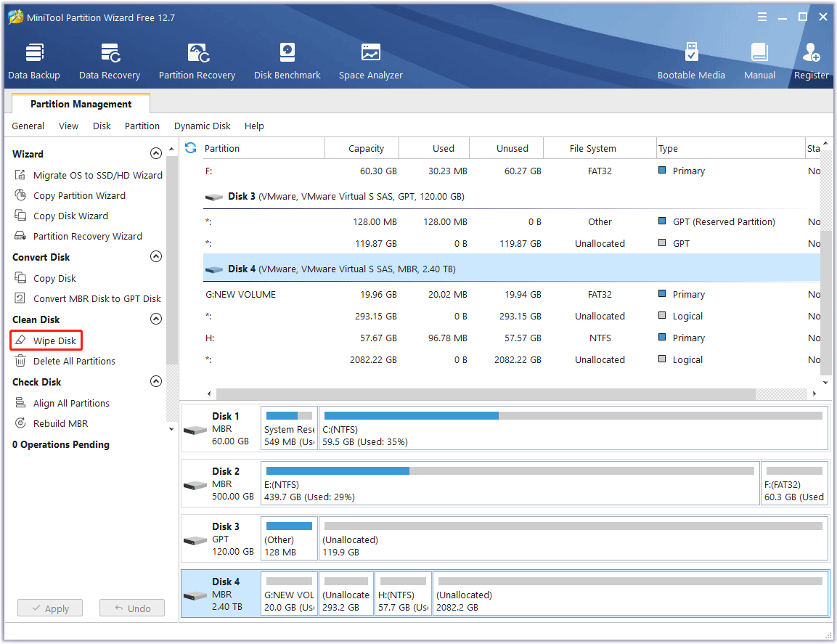Select the F: FAT32 partition row

click(511, 171)
